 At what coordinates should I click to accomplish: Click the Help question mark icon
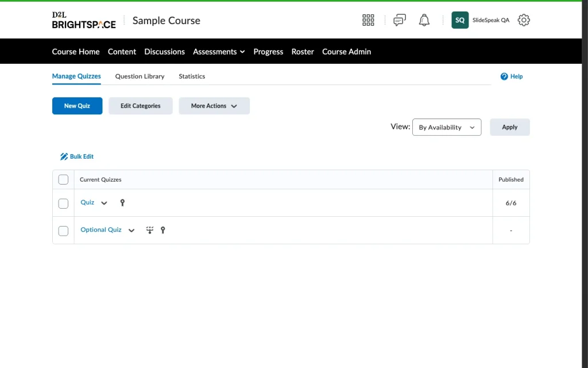[504, 76]
